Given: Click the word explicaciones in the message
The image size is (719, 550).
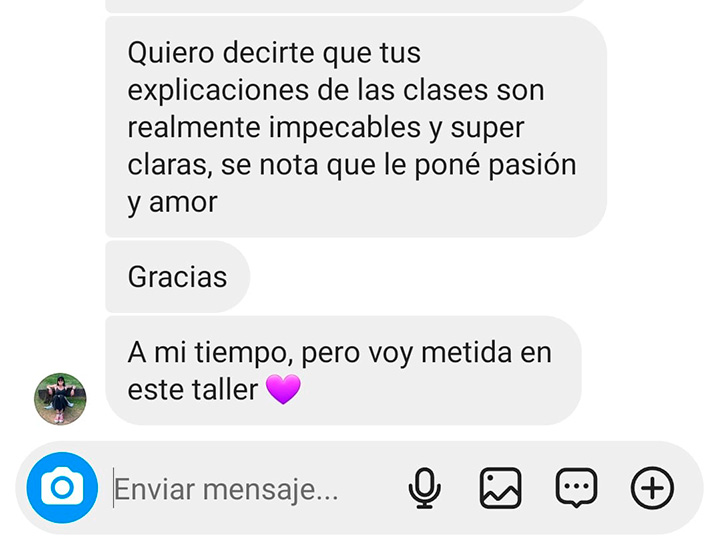Looking at the screenshot, I should [x=218, y=90].
